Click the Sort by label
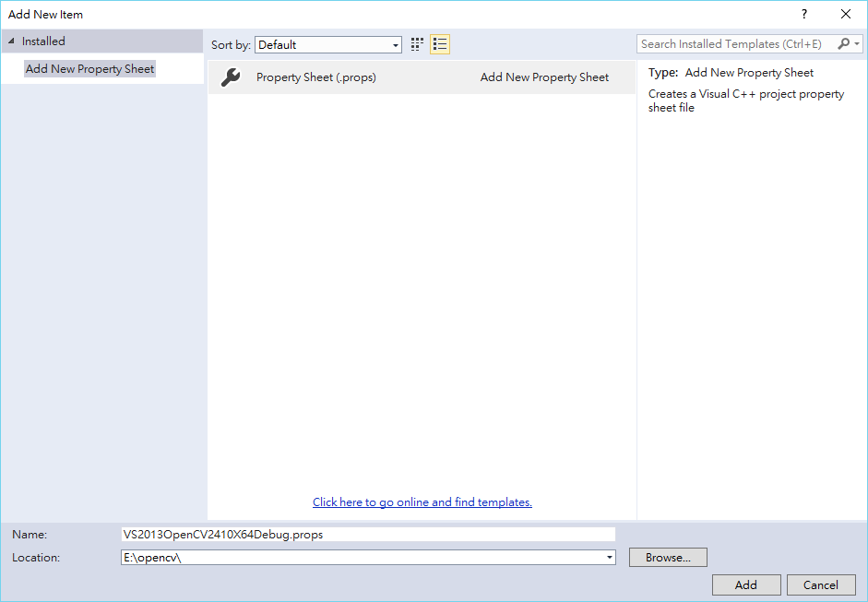The height and width of the screenshot is (602, 868). tap(231, 45)
